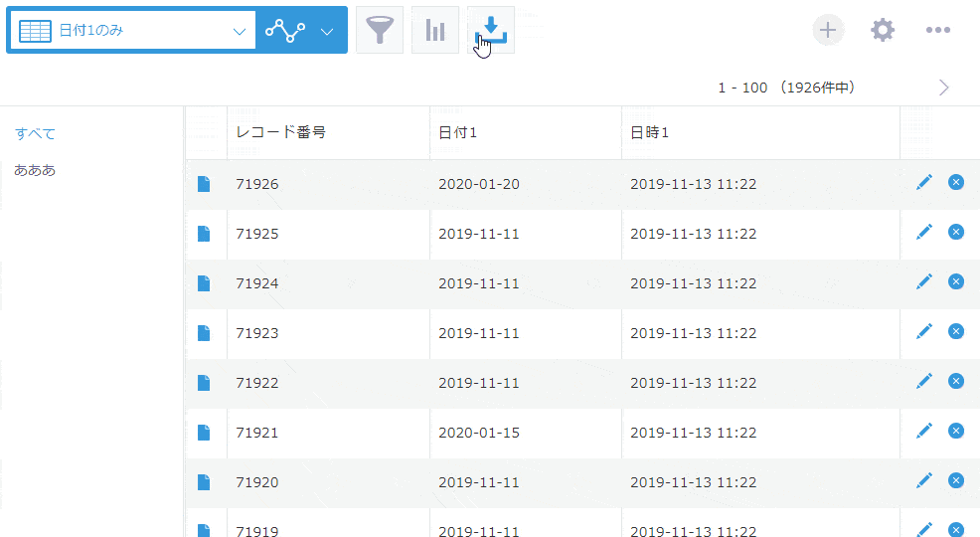The width and height of the screenshot is (980, 537).
Task: Open the filter funnel icon
Action: [x=380, y=30]
